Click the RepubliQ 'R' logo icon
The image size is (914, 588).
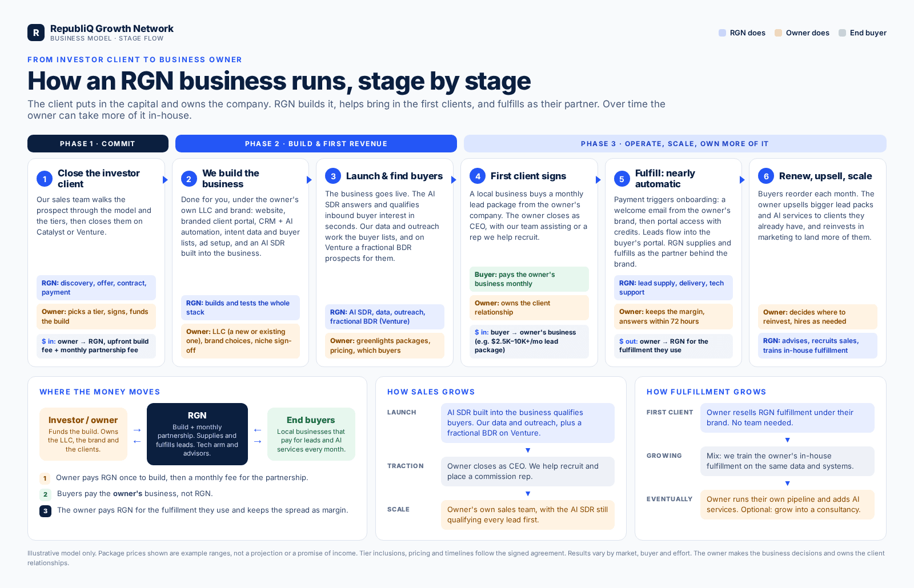click(x=36, y=33)
